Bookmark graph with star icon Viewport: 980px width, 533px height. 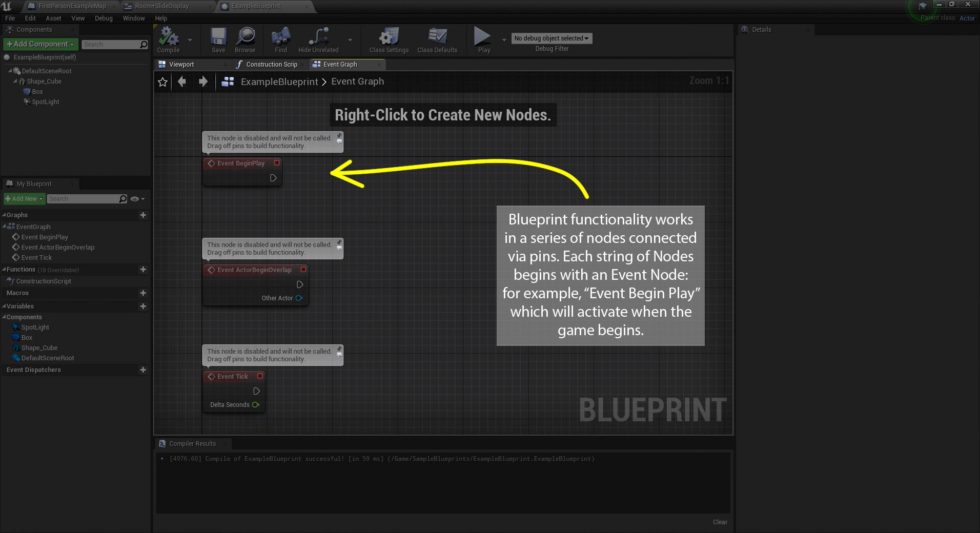coord(162,82)
